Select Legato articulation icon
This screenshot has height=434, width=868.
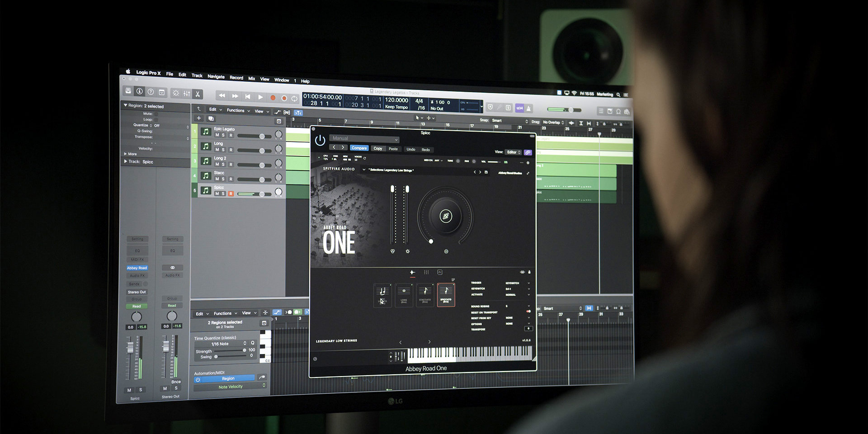tap(382, 295)
